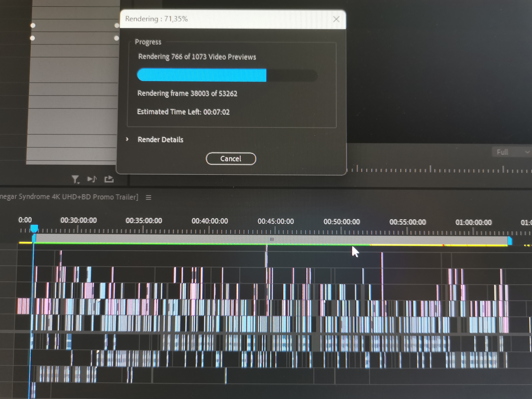
Task: Click the play-only-audio icon
Action: [92, 179]
